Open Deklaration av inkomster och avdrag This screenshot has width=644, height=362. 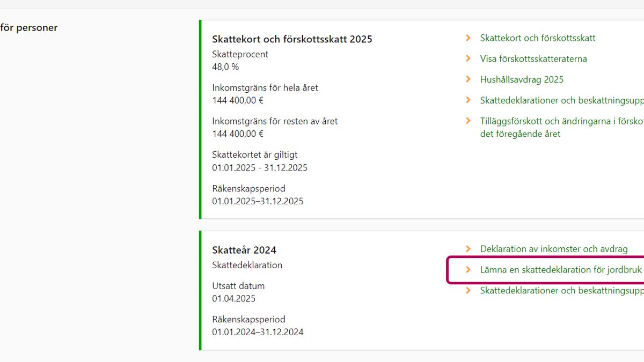click(x=553, y=249)
